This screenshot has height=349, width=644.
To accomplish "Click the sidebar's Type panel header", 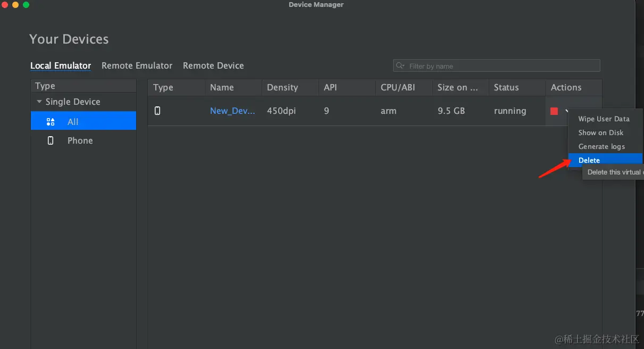I will tap(83, 86).
